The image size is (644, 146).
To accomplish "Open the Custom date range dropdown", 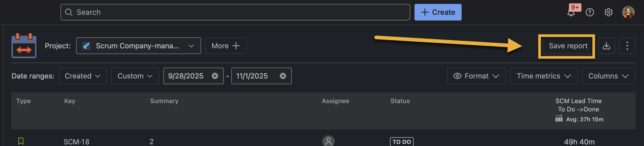I will pyautogui.click(x=135, y=76).
